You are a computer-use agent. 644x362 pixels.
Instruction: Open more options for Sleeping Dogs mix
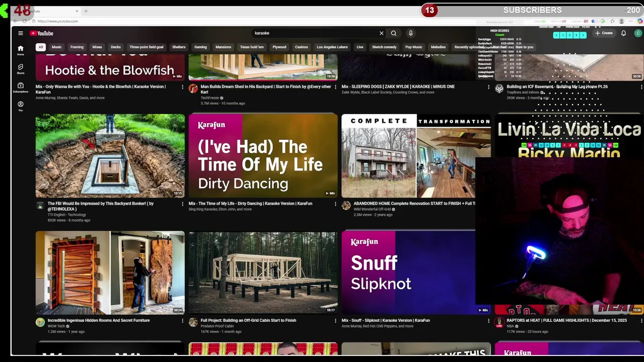click(x=489, y=87)
